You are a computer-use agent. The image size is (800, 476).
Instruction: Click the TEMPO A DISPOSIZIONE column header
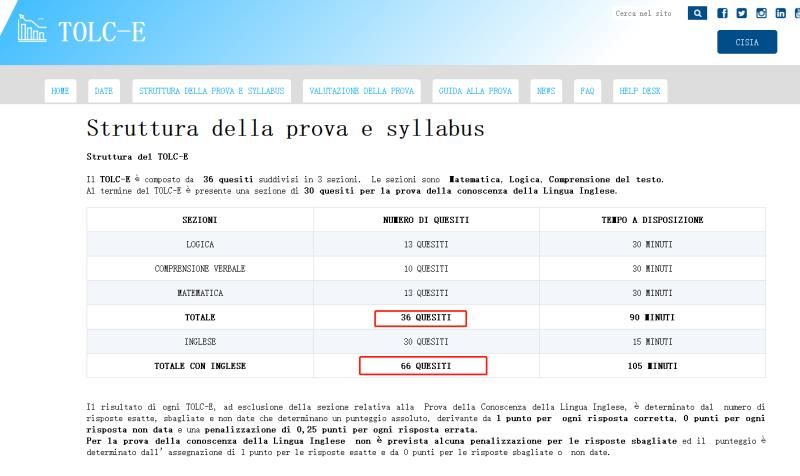point(652,220)
